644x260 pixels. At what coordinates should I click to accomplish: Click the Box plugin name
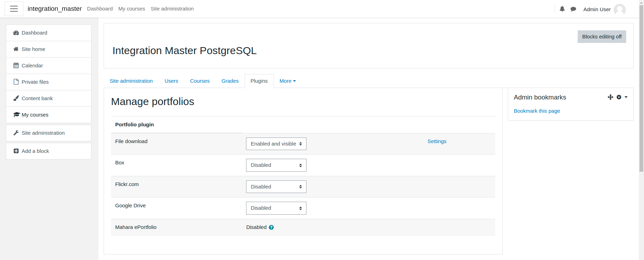[120, 163]
